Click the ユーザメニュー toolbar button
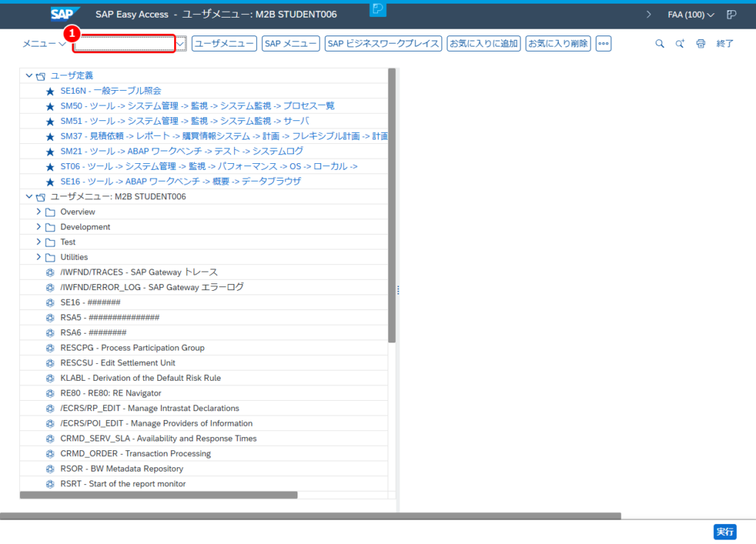The width and height of the screenshot is (756, 544). (224, 44)
